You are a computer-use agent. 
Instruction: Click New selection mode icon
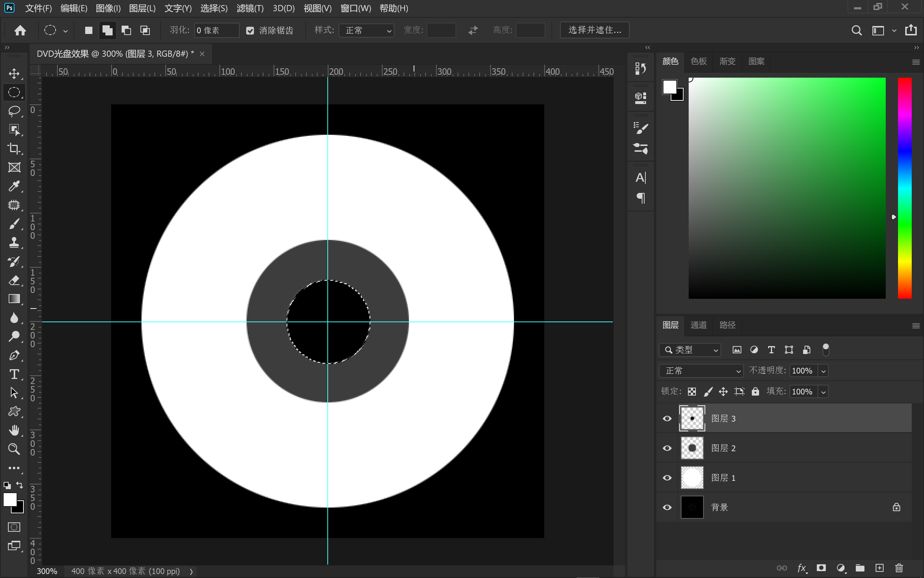88,30
